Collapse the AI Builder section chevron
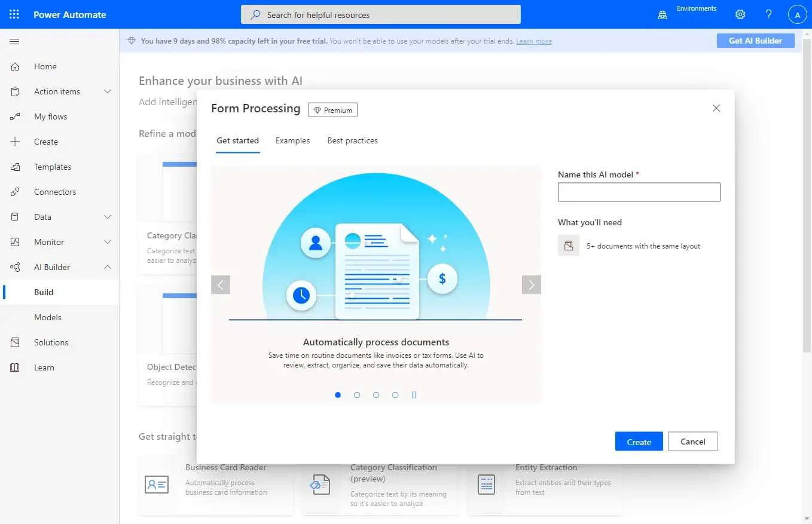Viewport: 812px width, 524px height. pyautogui.click(x=108, y=267)
